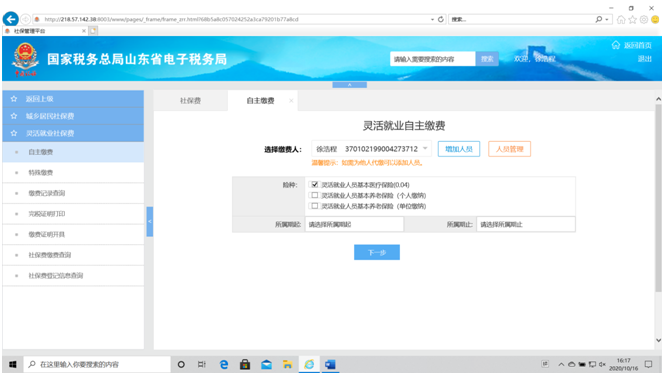
Task: Click the scrollbar up arrow
Action: [x=658, y=99]
